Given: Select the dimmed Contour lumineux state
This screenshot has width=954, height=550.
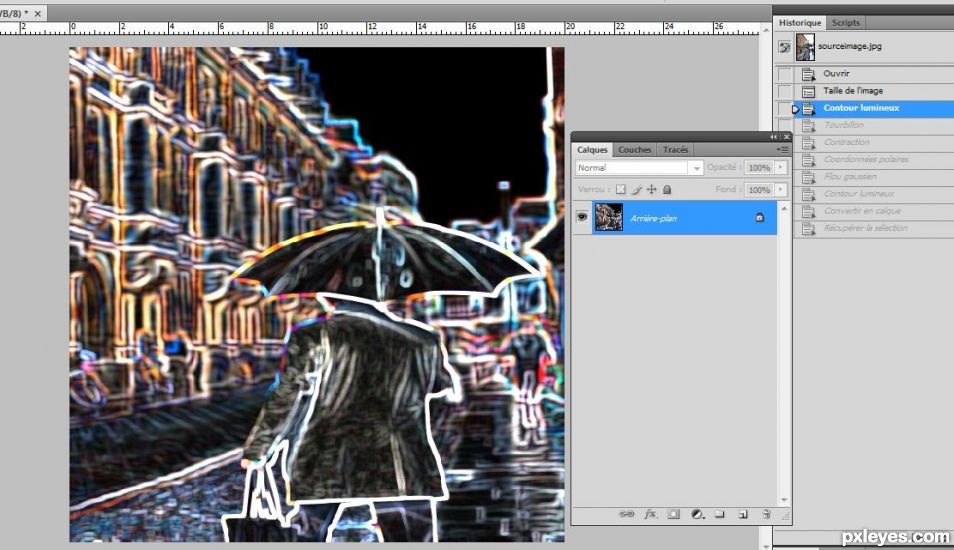Looking at the screenshot, I should point(874,194).
